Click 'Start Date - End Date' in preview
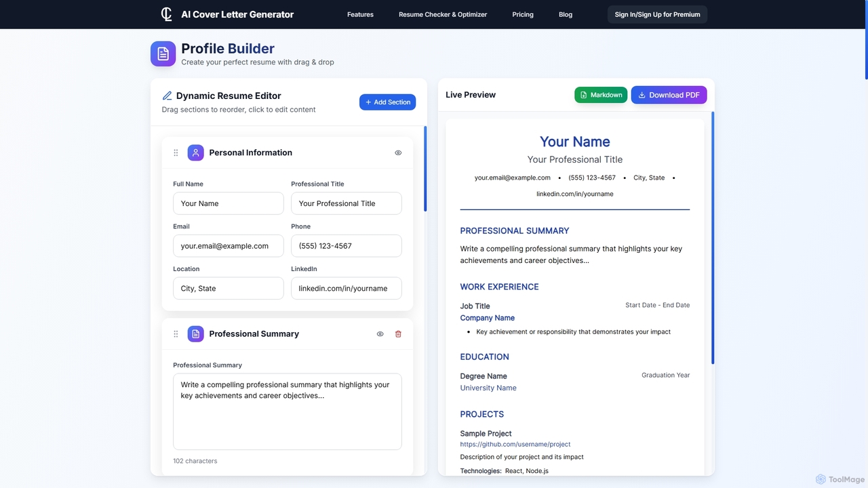868x488 pixels. [x=658, y=305]
